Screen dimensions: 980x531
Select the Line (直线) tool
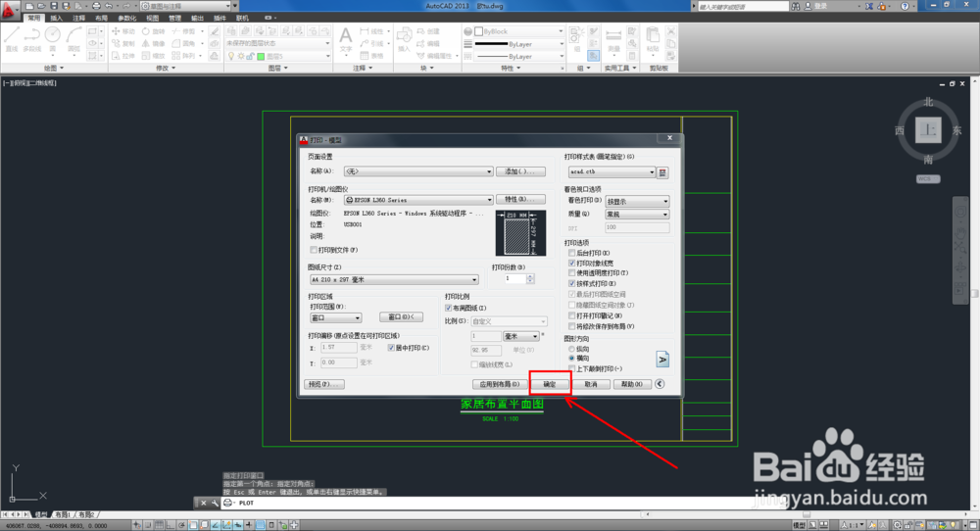(12, 39)
